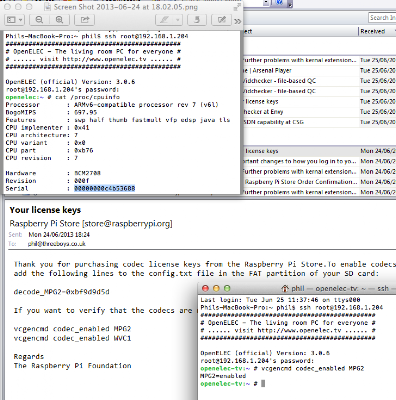Zoom out in the Preview toolbar
396x400 pixels.
(x=39, y=20)
